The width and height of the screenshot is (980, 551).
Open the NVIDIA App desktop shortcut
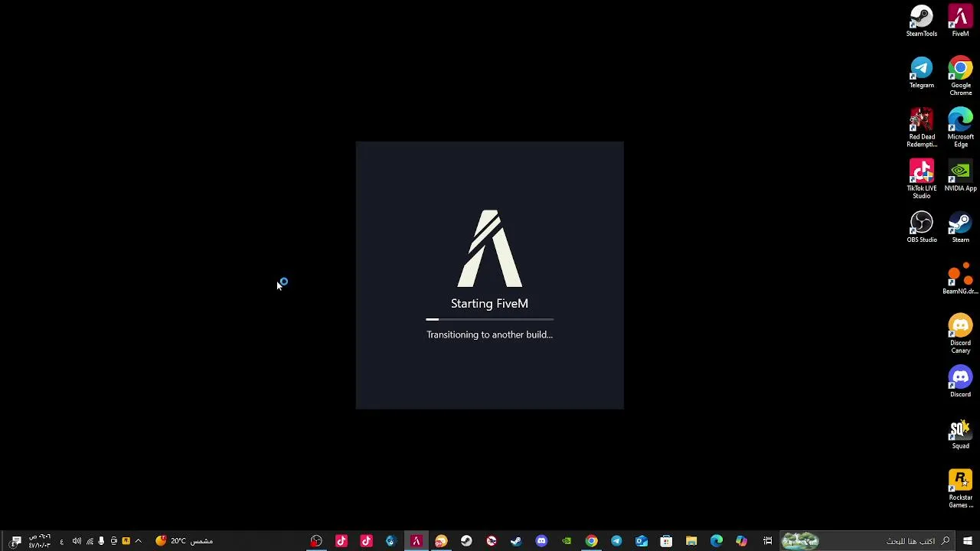pos(960,175)
